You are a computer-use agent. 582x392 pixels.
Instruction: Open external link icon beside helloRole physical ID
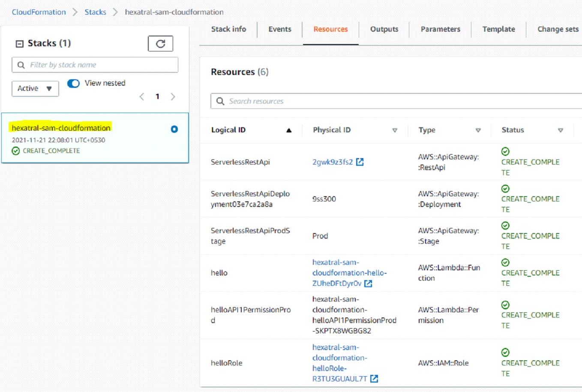coord(374,379)
